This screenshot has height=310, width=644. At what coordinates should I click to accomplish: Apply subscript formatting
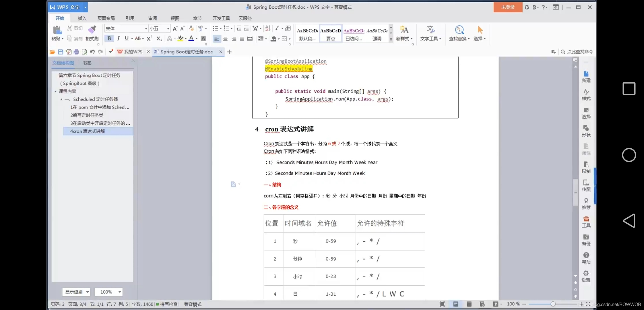tap(159, 38)
